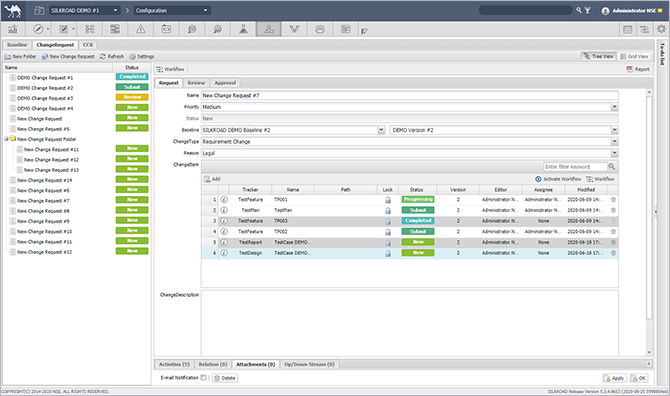Screen dimensions: 670x396
Task: Sort by the Tracker column header
Action: (x=250, y=190)
